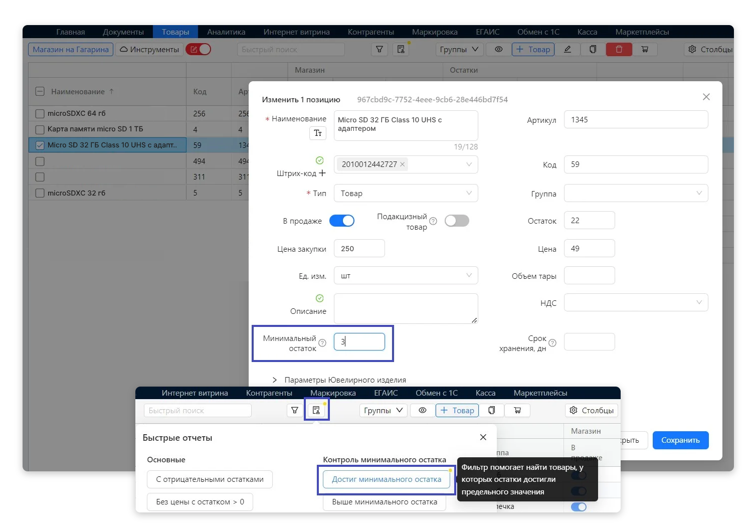Open the Аналитика tab
Viewport: 756px width, 532px height.
pyautogui.click(x=226, y=32)
